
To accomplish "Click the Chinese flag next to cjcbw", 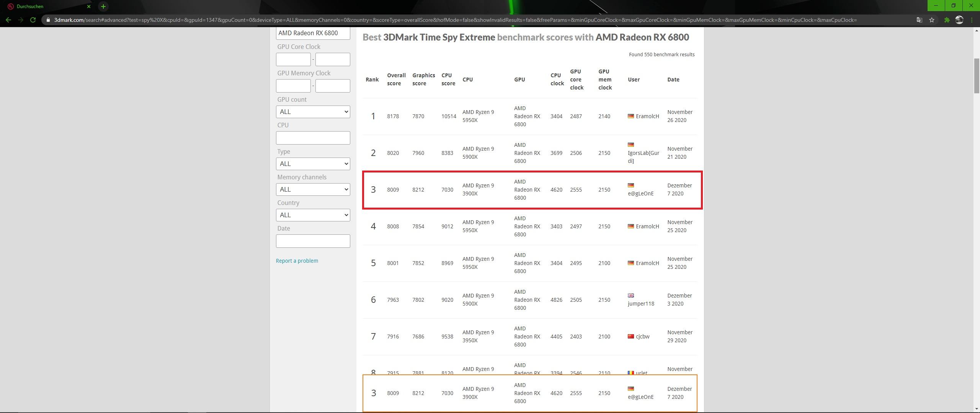I will point(631,336).
